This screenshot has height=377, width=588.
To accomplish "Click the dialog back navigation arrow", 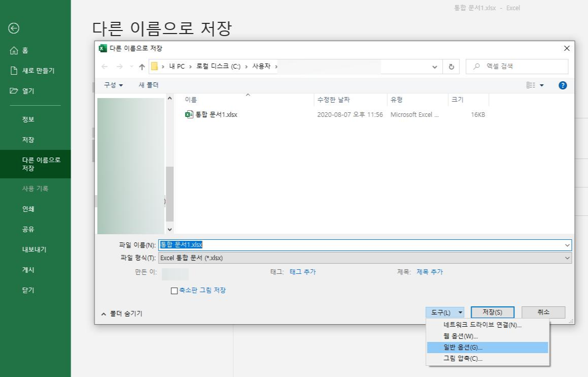I will click(x=105, y=67).
